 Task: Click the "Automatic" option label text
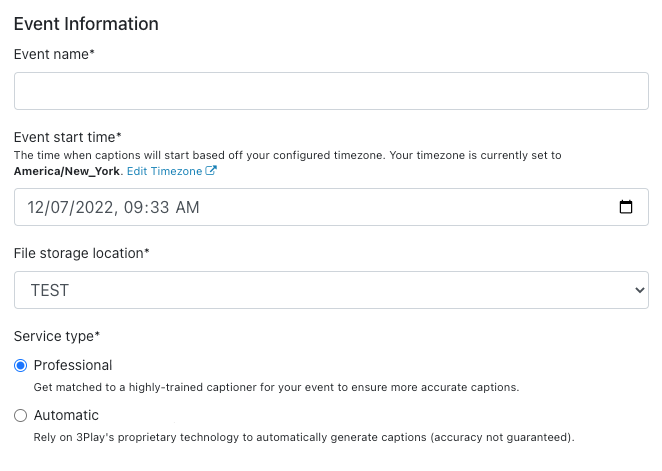point(66,414)
